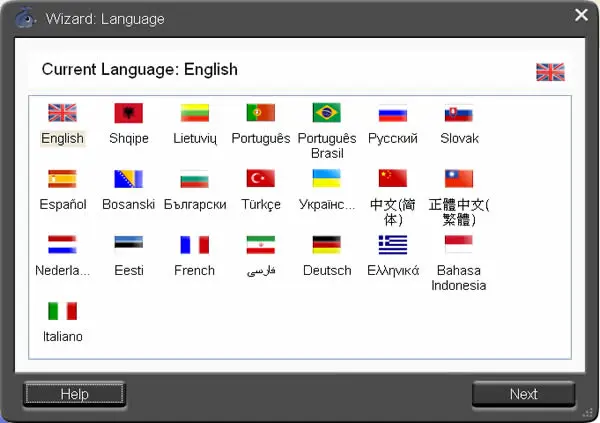600x423 pixels.
Task: Pick the Farsi Iranian flag
Action: pyautogui.click(x=261, y=245)
